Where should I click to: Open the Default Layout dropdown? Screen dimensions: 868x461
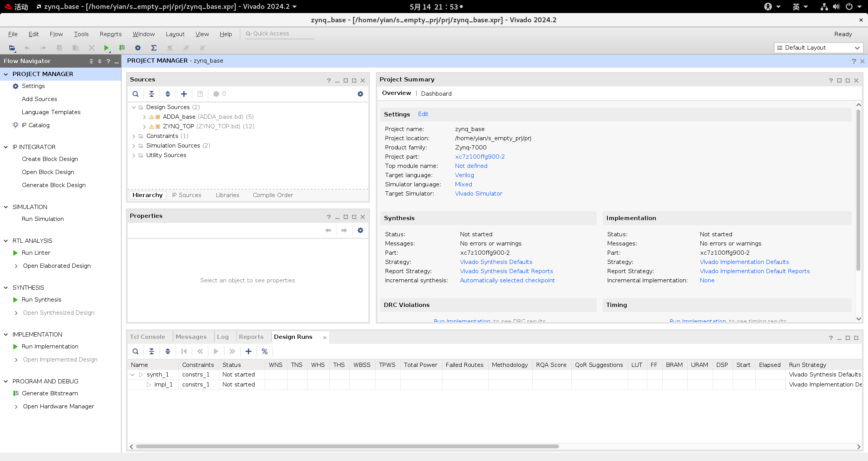(818, 48)
